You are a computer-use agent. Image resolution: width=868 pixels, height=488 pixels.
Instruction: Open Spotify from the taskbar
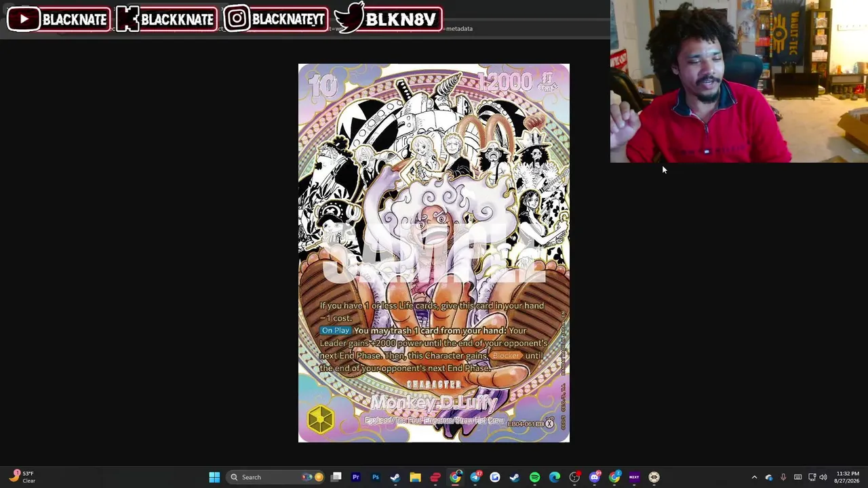(534, 477)
